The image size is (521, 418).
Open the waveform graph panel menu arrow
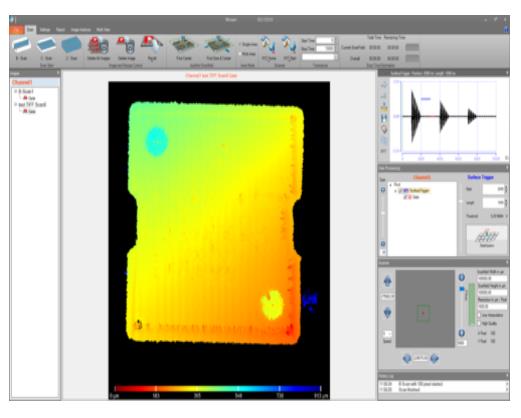(507, 73)
